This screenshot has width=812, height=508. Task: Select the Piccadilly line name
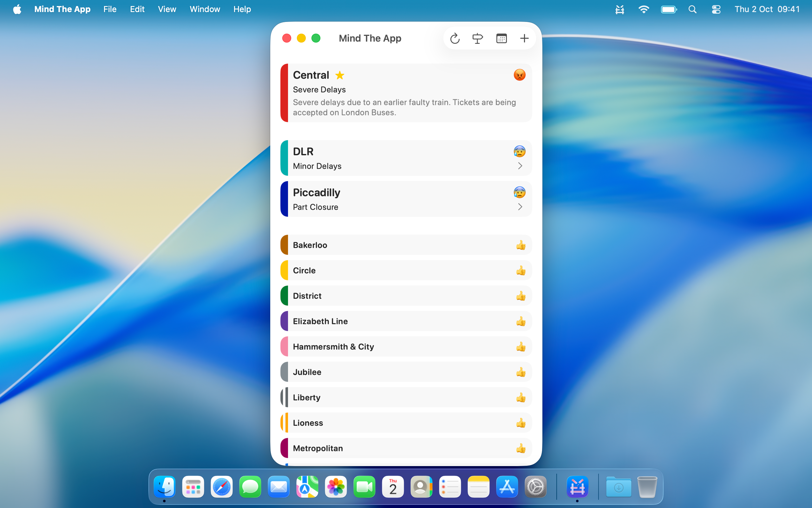pos(317,192)
